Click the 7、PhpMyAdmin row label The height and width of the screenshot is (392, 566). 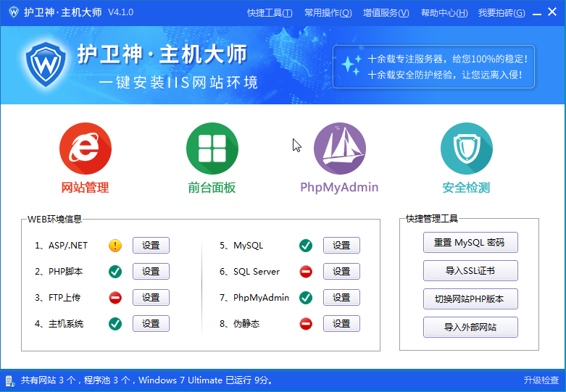tap(254, 297)
